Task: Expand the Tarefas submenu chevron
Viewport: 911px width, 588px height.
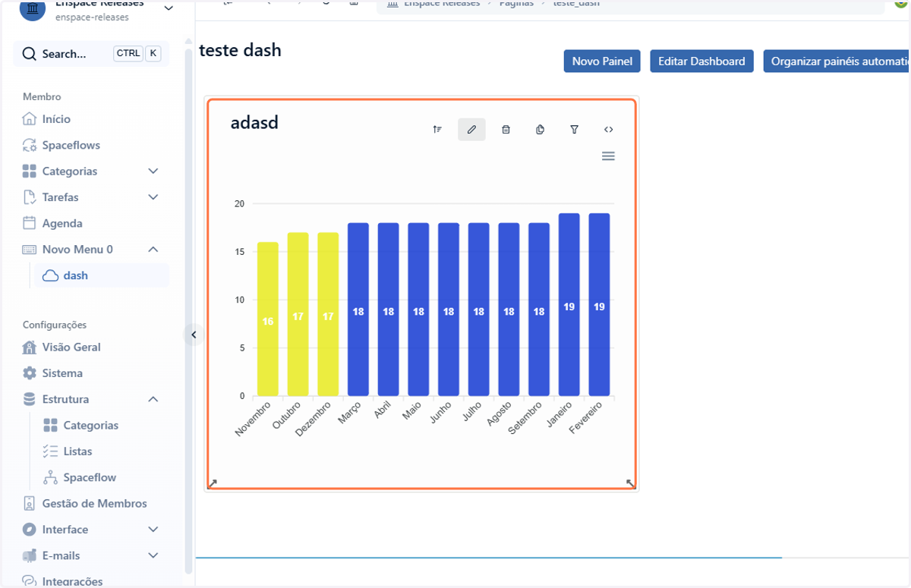Action: [153, 197]
